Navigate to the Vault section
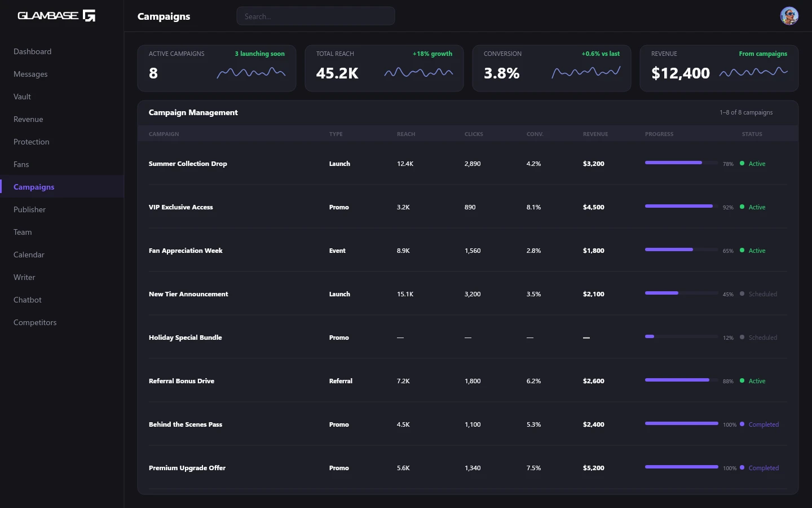812x508 pixels. pos(23,97)
